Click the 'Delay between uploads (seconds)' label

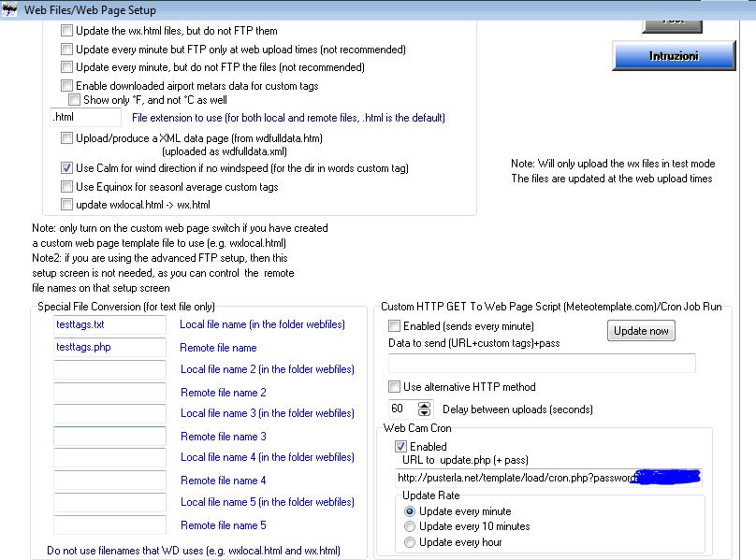[x=517, y=409]
